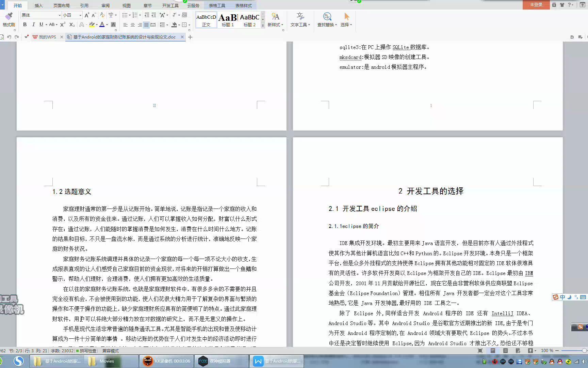The image size is (588, 368).
Task: Clear formatting with the eraser icon
Action: pos(102,15)
